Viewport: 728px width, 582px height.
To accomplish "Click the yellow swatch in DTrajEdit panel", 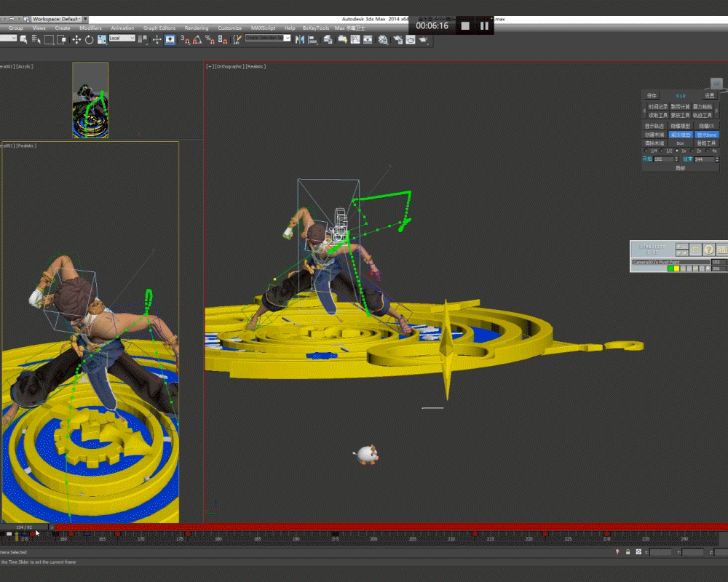I will coord(677,268).
